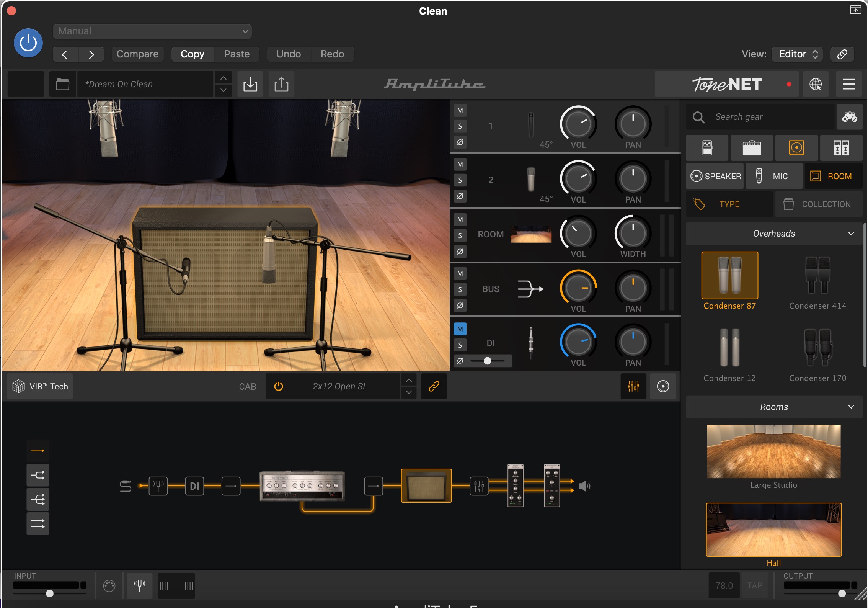The image size is (868, 608).
Task: Solo mic channel 1
Action: (x=460, y=126)
